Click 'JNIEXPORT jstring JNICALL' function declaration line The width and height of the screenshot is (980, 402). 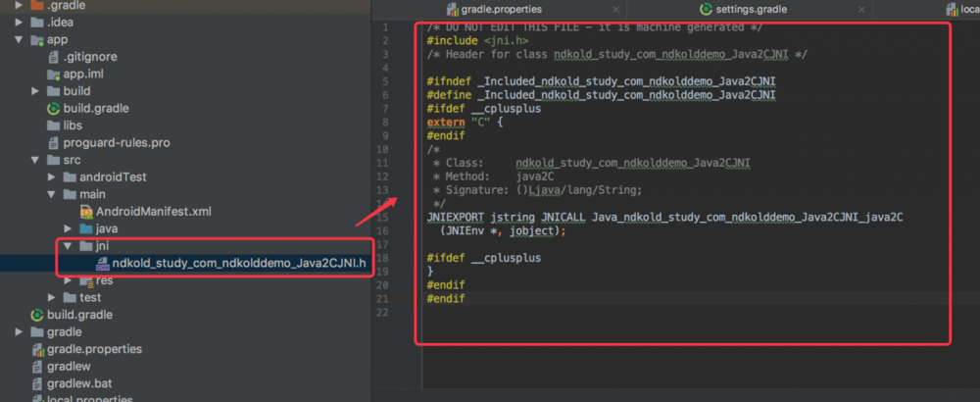click(x=665, y=217)
